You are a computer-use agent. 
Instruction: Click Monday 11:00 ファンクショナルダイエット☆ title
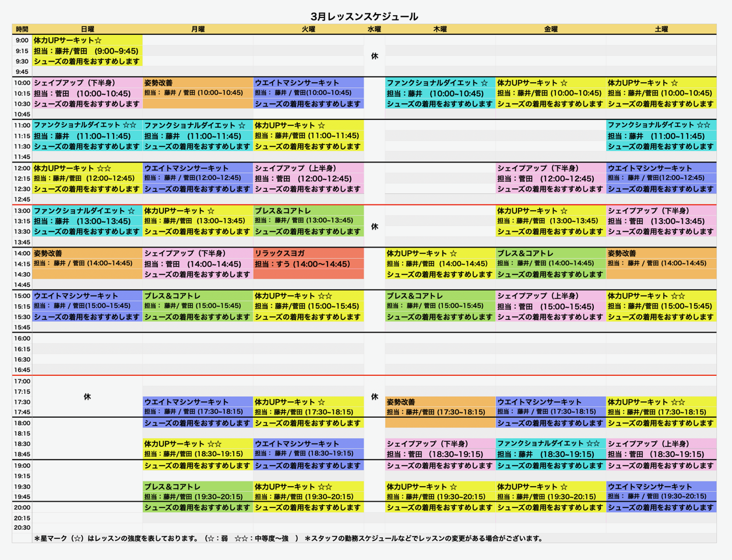(x=195, y=125)
